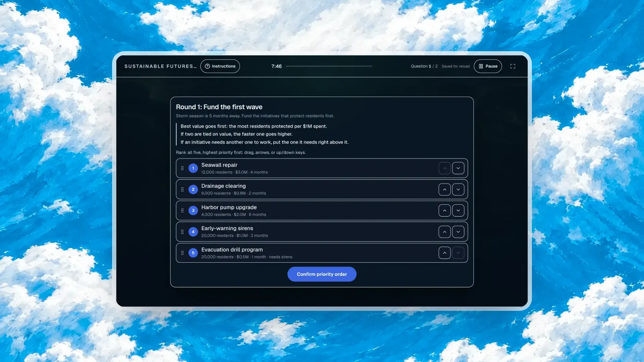Click the 12,000 residents details line
The width and height of the screenshot is (644, 362).
pyautogui.click(x=234, y=172)
